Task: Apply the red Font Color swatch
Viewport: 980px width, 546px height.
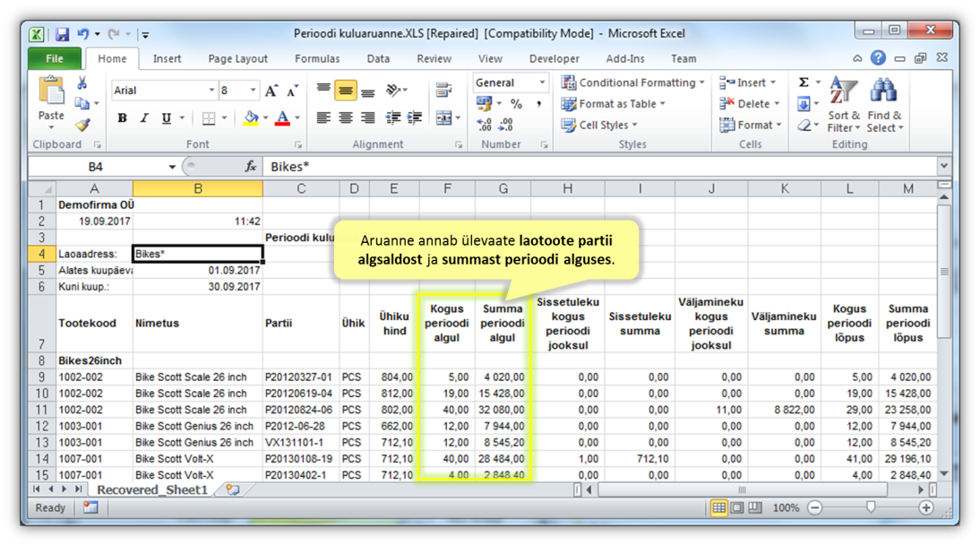Action: [282, 118]
